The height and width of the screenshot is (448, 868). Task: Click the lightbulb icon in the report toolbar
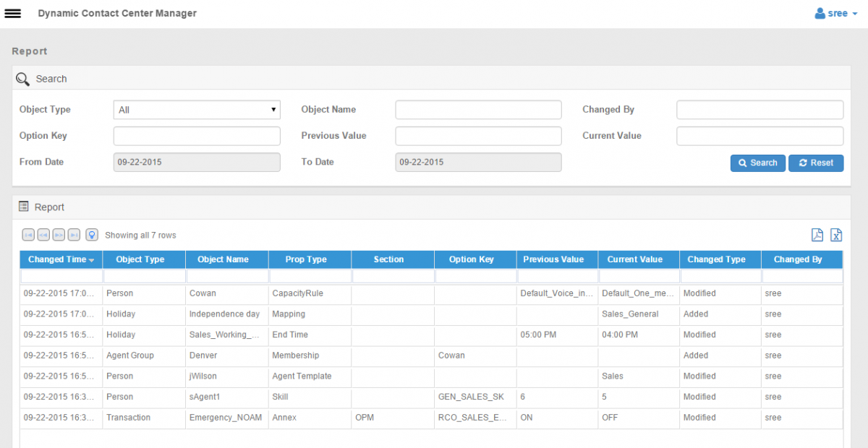click(91, 235)
